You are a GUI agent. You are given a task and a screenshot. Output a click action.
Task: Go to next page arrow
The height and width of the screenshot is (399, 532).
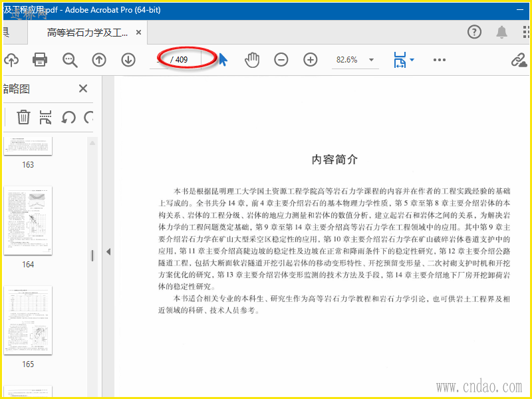click(128, 60)
